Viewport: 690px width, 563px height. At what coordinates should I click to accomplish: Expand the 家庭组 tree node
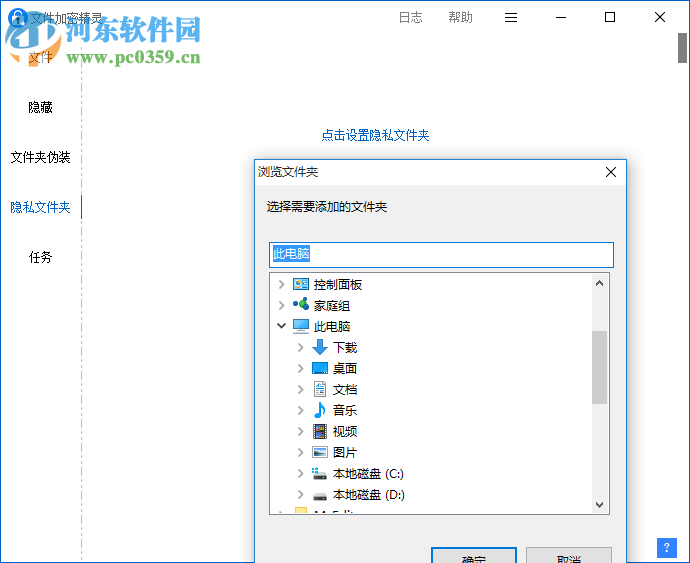[x=282, y=305]
